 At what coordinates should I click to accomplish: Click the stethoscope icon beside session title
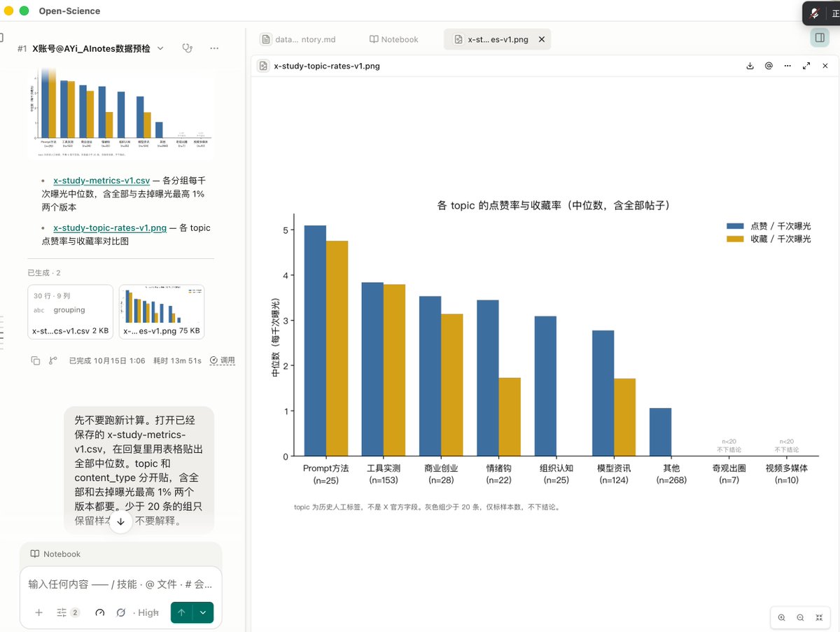pos(187,48)
